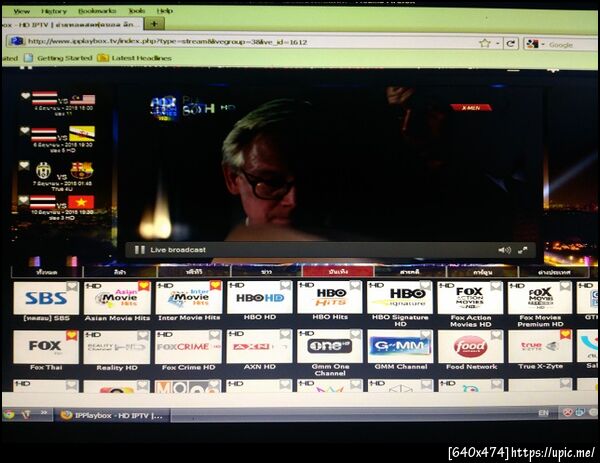
Task: Open the Asian Movie Hits channel
Action: click(117, 298)
